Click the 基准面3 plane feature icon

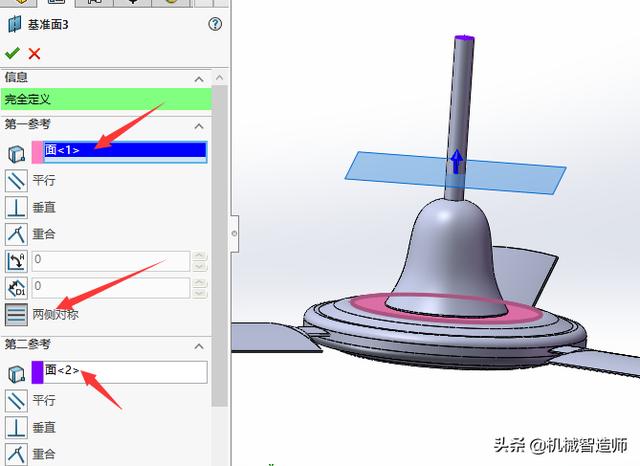point(15,24)
